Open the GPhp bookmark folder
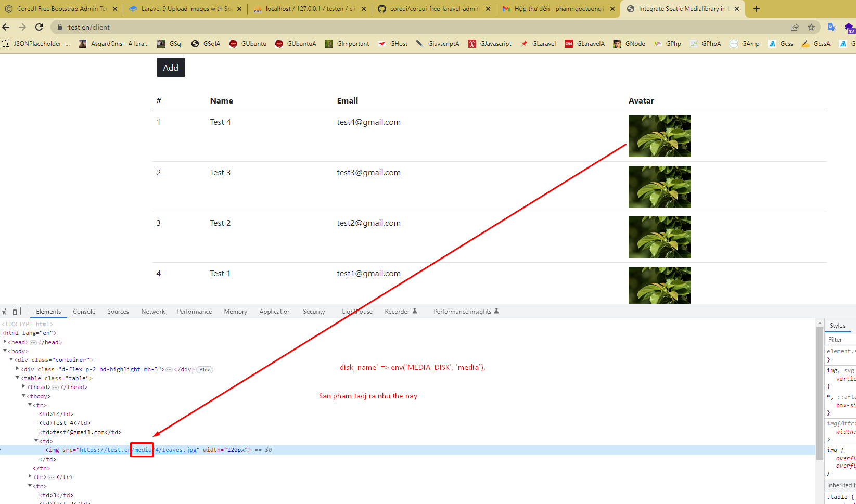This screenshot has width=856, height=504. 668,44
